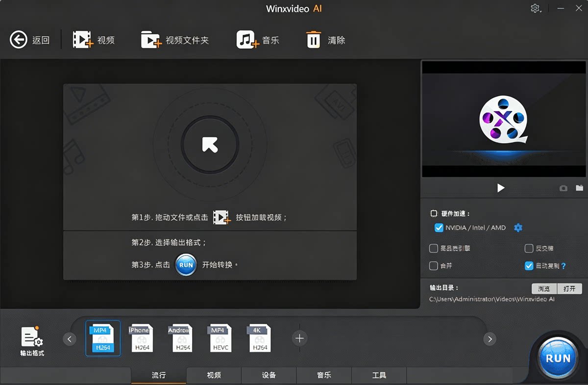Enable the 合并 merge checkbox

coord(433,266)
